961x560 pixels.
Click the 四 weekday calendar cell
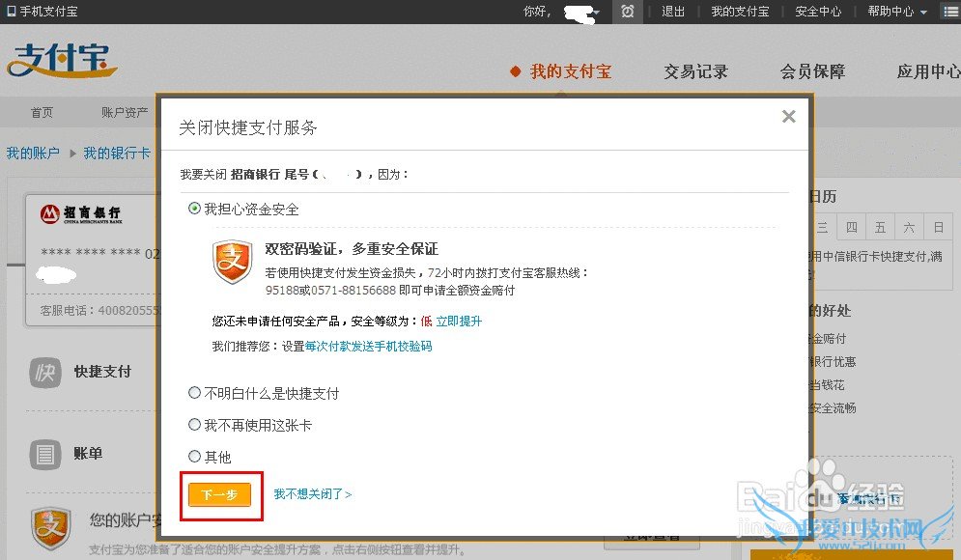(x=851, y=228)
